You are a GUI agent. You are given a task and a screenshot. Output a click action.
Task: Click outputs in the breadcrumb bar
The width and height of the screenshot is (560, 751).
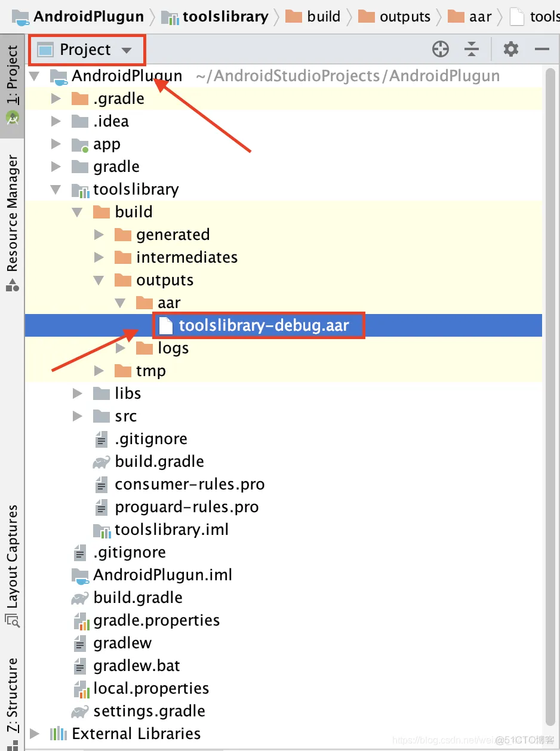click(x=394, y=16)
